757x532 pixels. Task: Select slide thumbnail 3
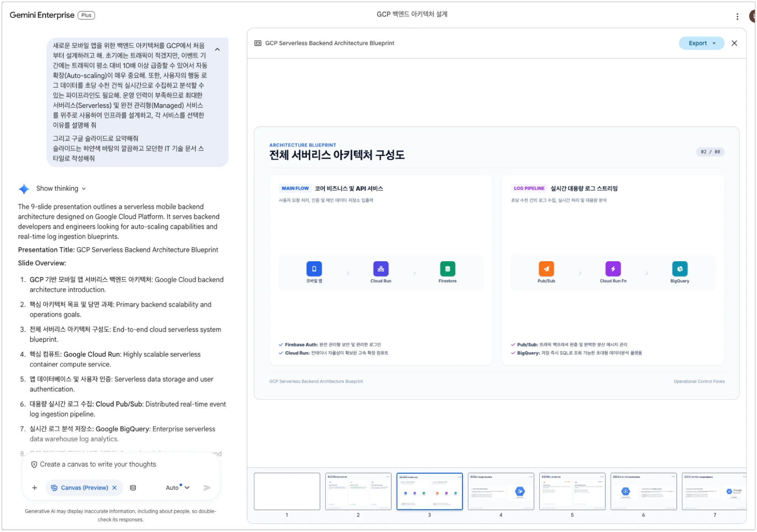(429, 491)
